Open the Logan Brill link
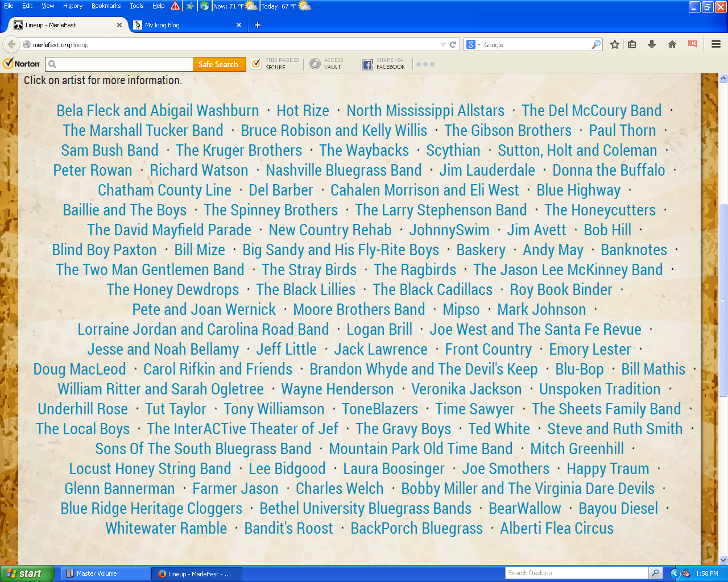This screenshot has width=728, height=582. coord(379,329)
